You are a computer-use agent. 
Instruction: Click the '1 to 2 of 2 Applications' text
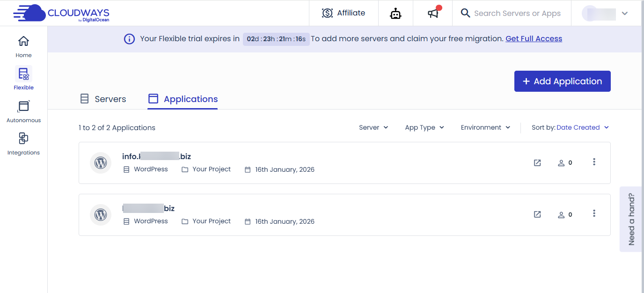[x=117, y=128]
